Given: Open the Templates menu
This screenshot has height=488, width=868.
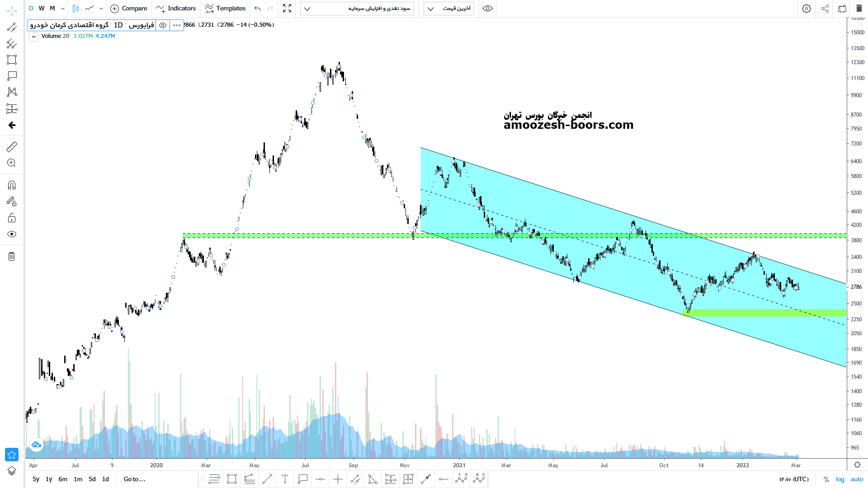Looking at the screenshot, I should [x=225, y=9].
